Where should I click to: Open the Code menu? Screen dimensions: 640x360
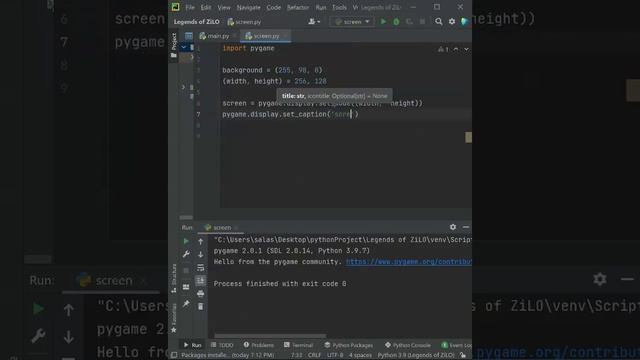coord(273,7)
